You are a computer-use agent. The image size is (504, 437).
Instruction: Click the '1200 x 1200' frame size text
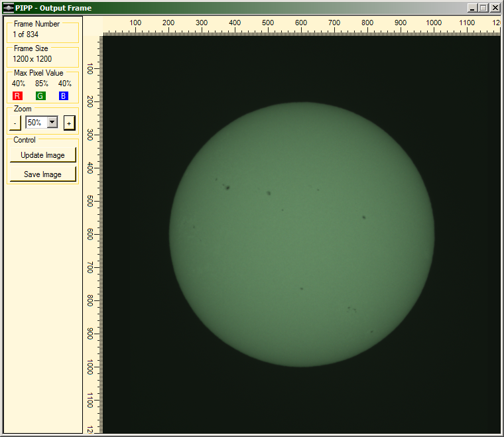[x=32, y=59]
